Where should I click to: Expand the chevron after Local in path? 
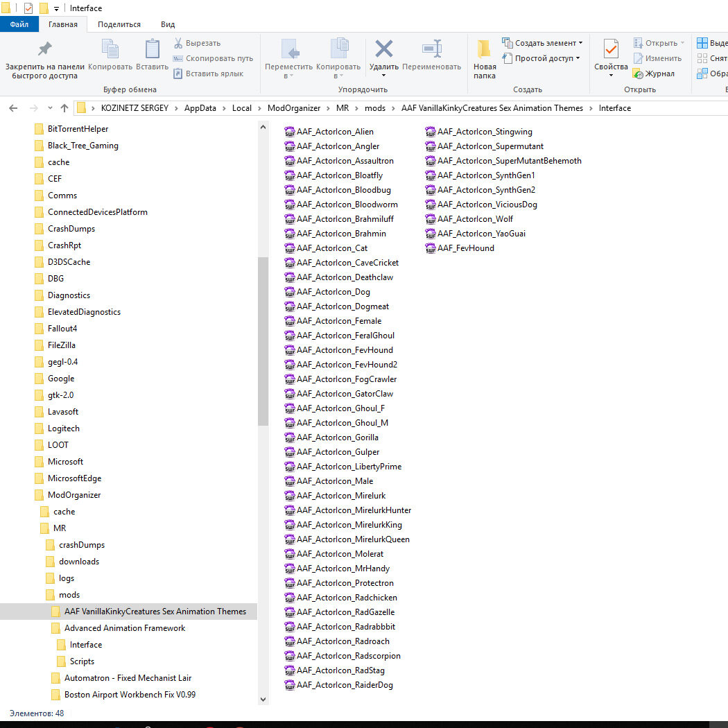(259, 108)
